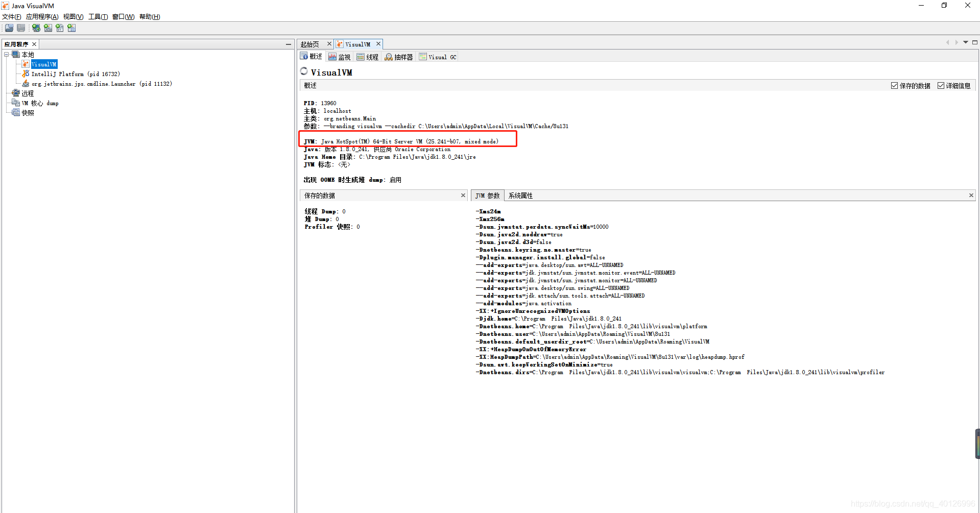Click the IntelliJ Platform node icon
The height and width of the screenshot is (513, 980).
(x=26, y=74)
